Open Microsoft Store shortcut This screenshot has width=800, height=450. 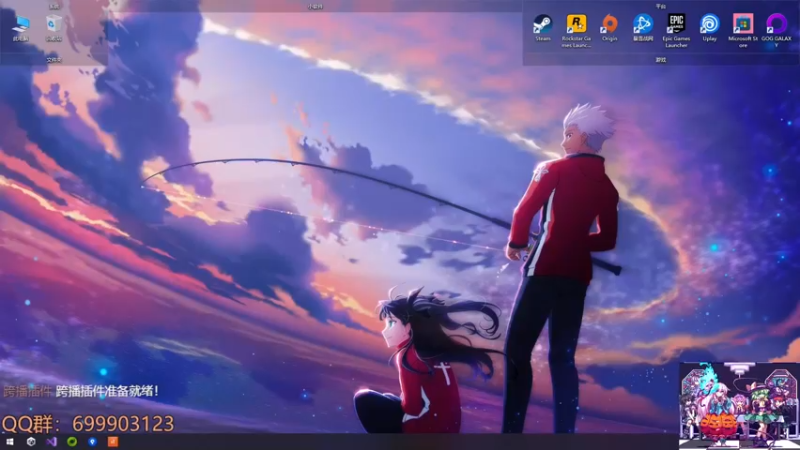coord(743,31)
